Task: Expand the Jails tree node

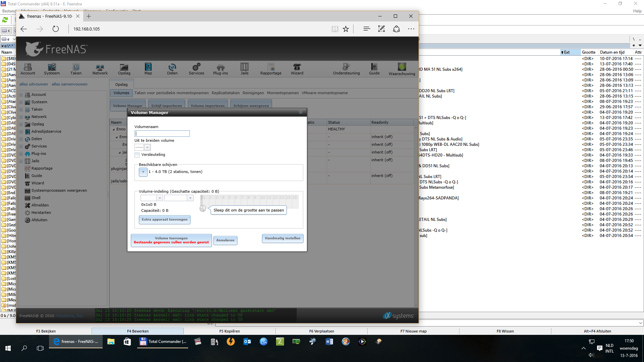Action: click(x=21, y=161)
